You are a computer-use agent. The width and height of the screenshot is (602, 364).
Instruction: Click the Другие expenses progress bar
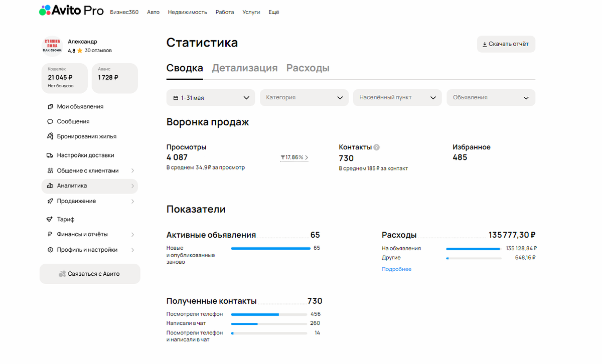point(474,258)
